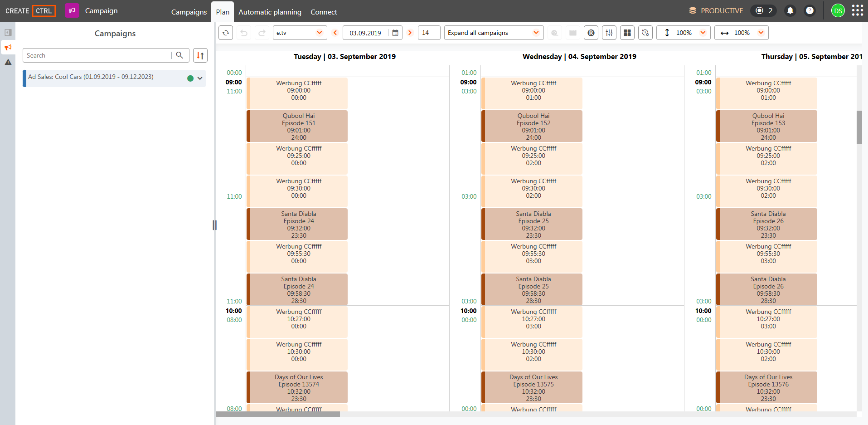Go to the previous day with the left arrow
The height and width of the screenshot is (425, 868).
(x=335, y=33)
